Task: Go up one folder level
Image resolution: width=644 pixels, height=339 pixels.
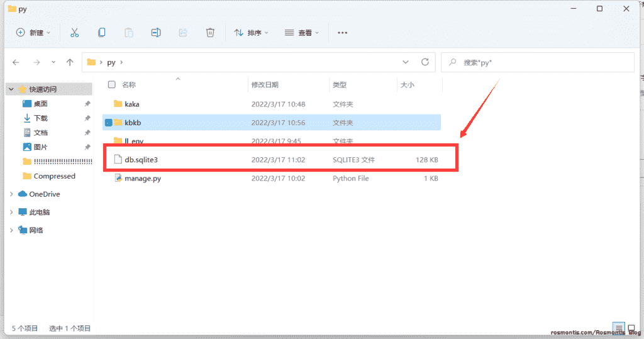Action: pos(70,62)
